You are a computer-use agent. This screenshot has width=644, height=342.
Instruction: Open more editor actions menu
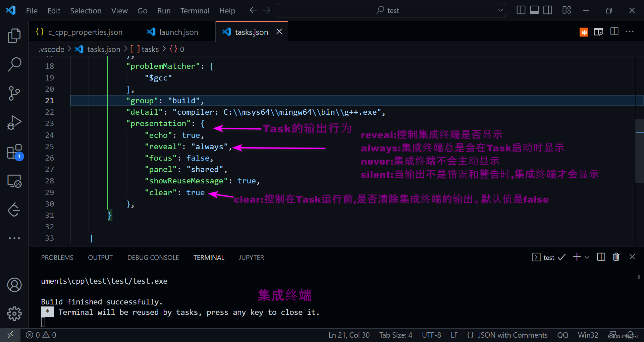coord(630,32)
